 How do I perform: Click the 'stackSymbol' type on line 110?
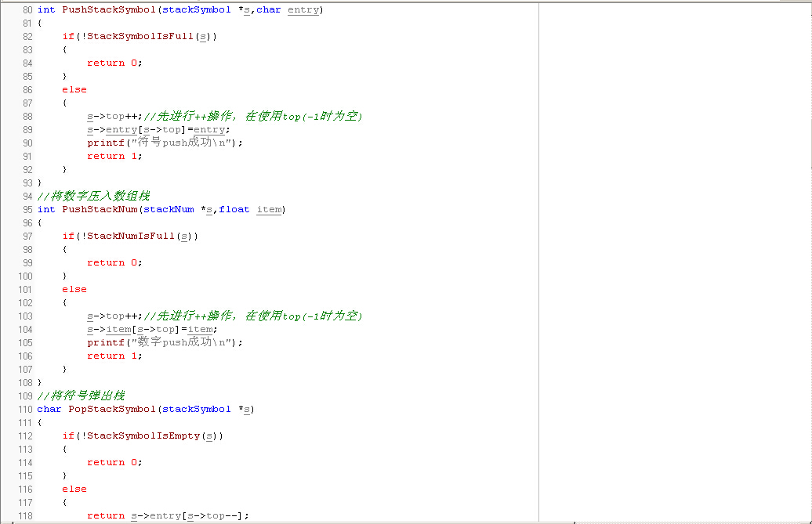tap(197, 409)
